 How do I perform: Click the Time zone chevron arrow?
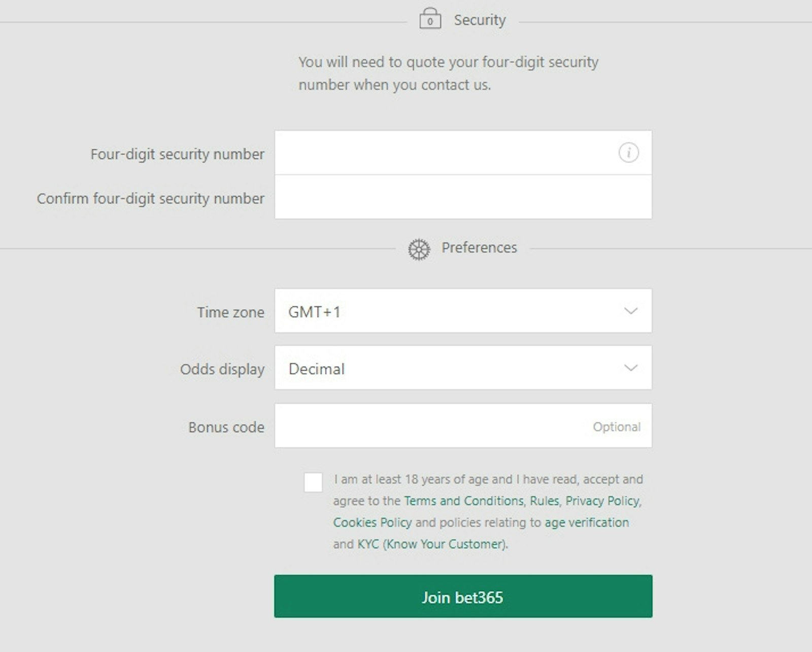[x=630, y=311]
